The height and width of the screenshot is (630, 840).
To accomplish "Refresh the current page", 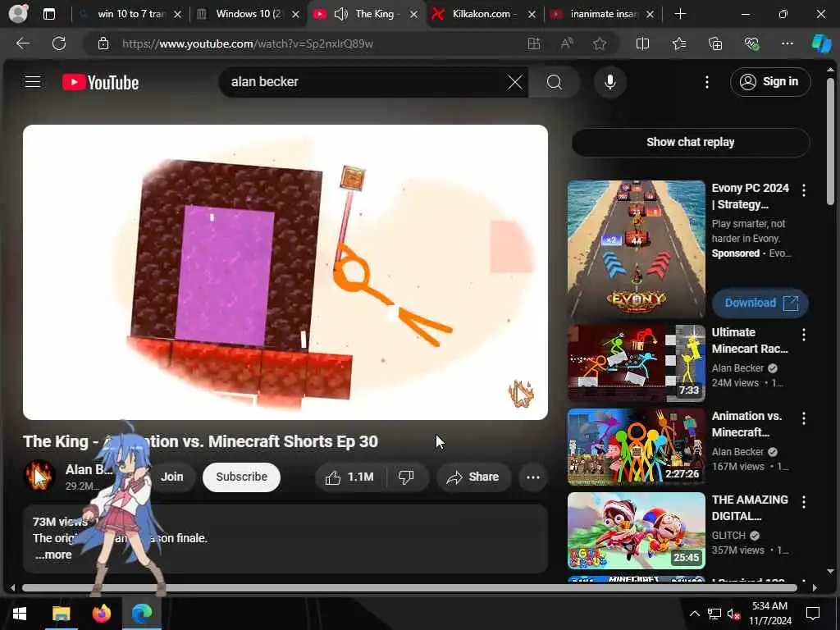I will tap(59, 43).
